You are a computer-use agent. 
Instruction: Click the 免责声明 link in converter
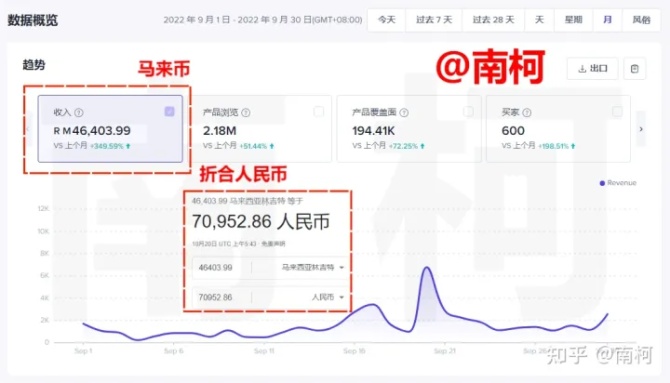point(273,244)
